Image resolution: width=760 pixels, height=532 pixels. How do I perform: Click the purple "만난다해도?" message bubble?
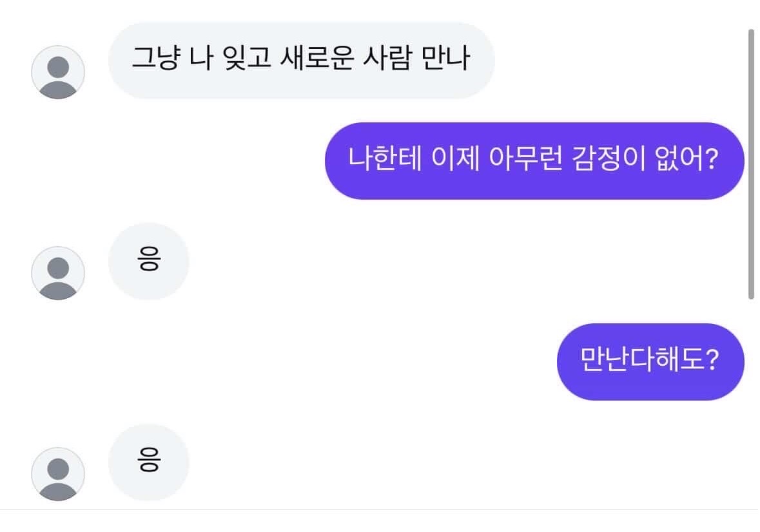(650, 362)
